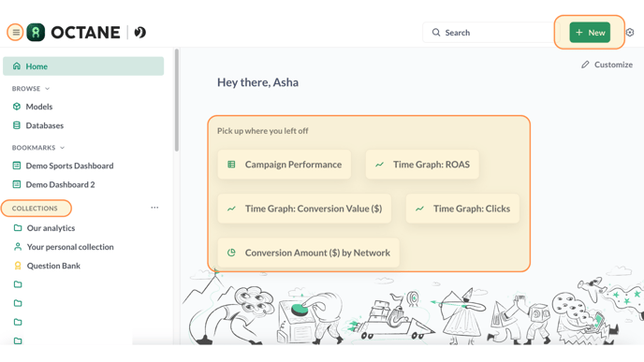Click the BOOKMARKS section label
Image resolution: width=644 pixels, height=362 pixels.
point(34,148)
